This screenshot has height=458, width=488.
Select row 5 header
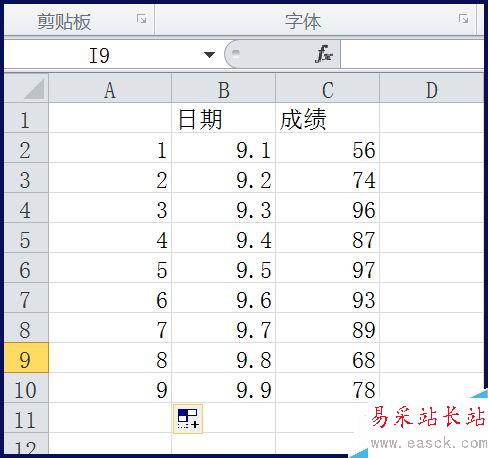(27, 238)
